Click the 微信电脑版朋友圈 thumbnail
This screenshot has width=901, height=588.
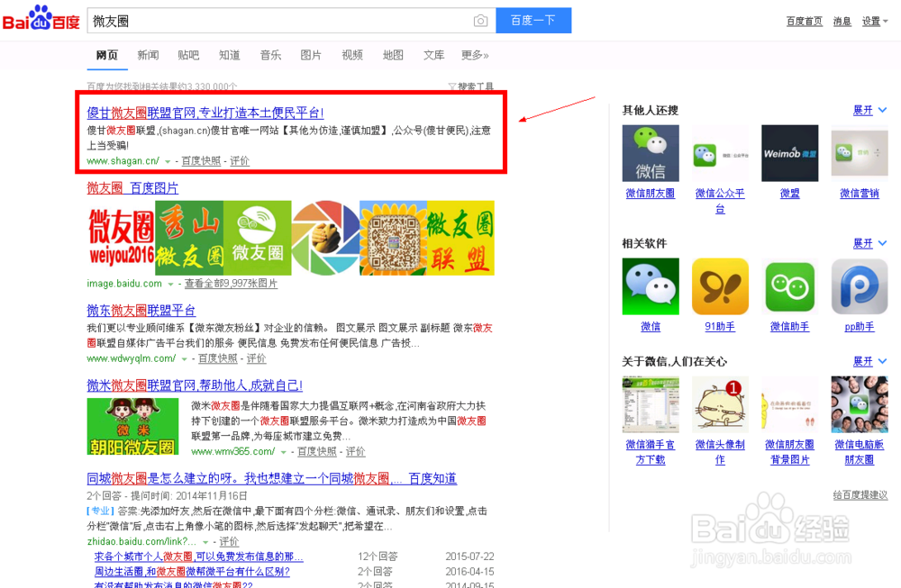[860, 404]
